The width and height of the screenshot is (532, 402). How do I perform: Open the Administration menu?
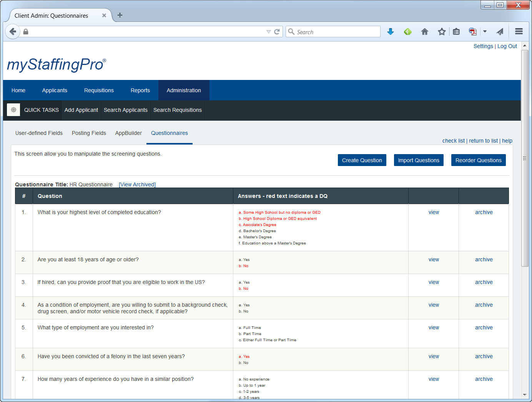[184, 90]
